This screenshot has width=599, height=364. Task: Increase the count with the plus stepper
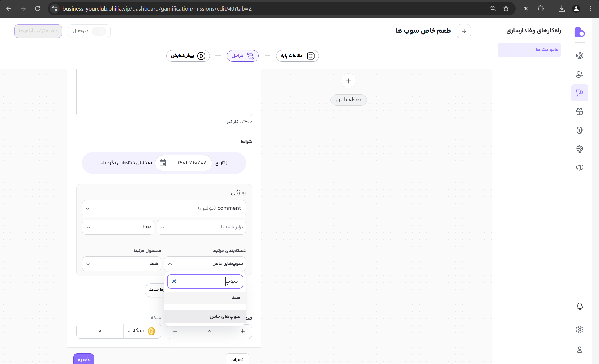click(243, 331)
